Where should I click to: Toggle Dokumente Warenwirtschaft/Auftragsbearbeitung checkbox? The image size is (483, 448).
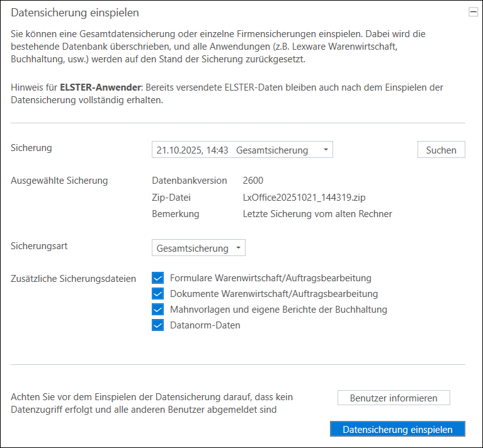[x=158, y=293]
